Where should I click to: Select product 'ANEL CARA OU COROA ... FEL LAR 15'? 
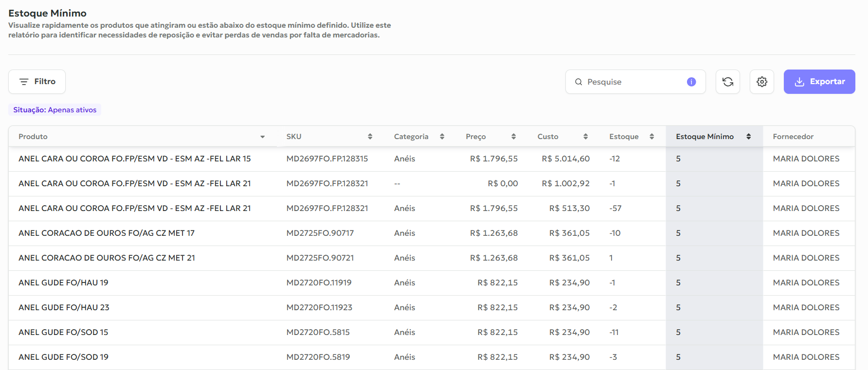[135, 159]
